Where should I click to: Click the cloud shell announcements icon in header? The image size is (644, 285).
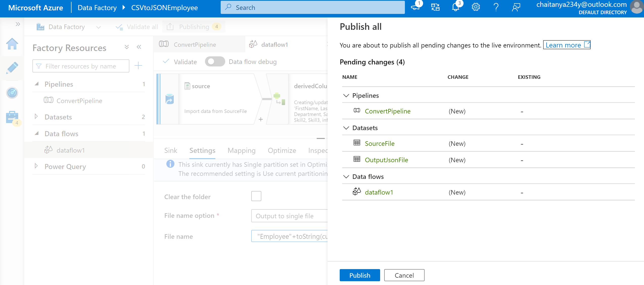415,7
